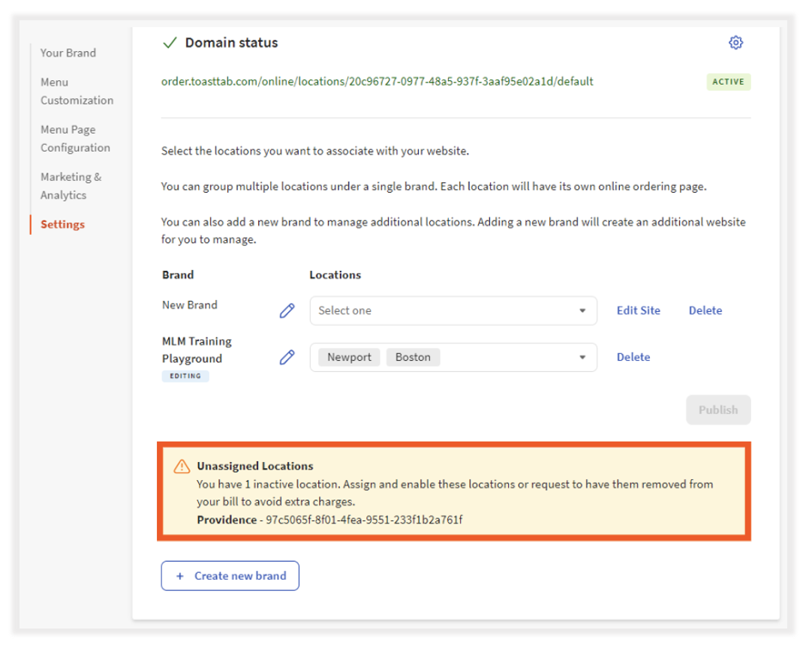This screenshot has height=645, width=812.
Task: Delete the MLM Training Playground brand
Action: point(633,358)
